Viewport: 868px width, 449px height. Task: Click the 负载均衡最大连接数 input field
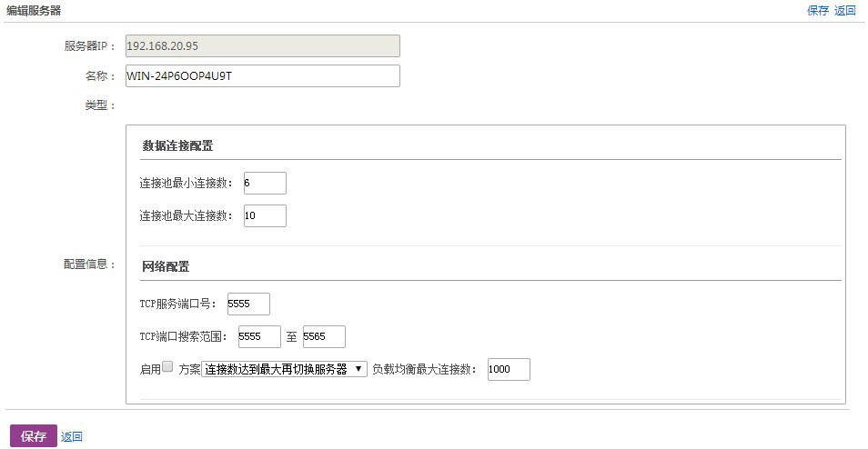[x=509, y=370]
